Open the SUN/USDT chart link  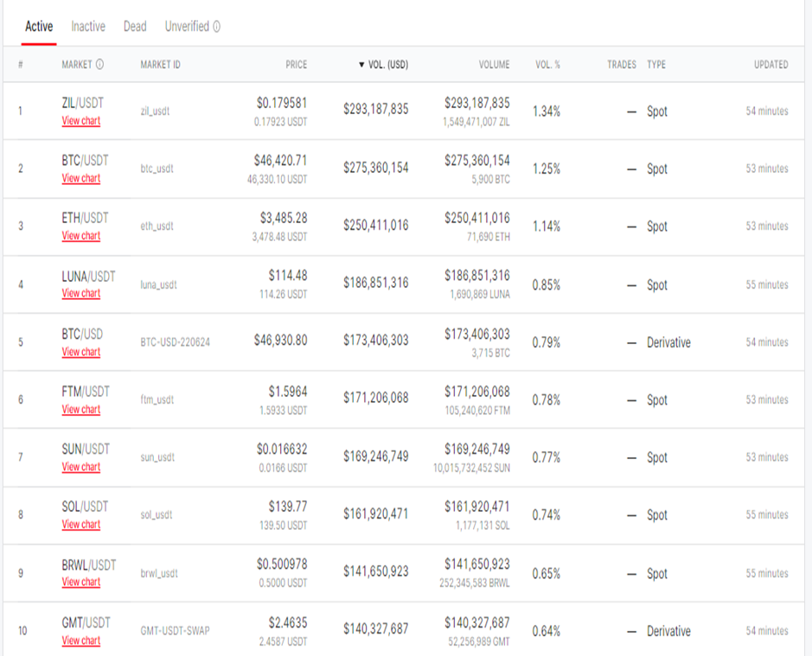click(x=80, y=468)
